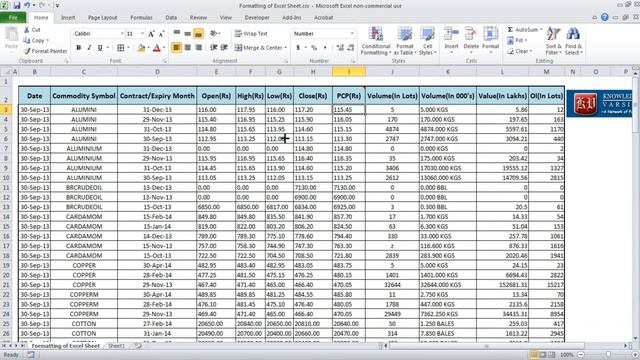
Task: Toggle Center alignment
Action: tap(187, 48)
